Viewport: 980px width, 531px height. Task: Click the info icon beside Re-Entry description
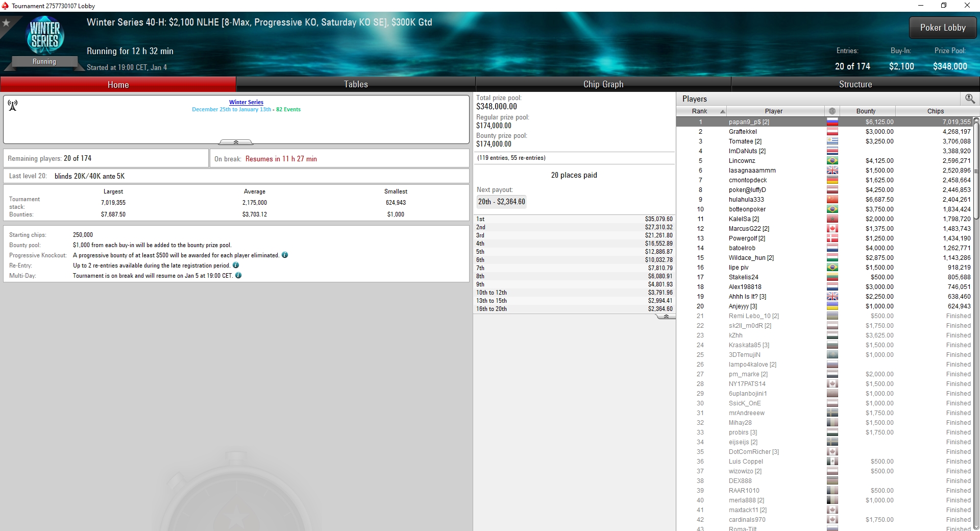point(236,265)
